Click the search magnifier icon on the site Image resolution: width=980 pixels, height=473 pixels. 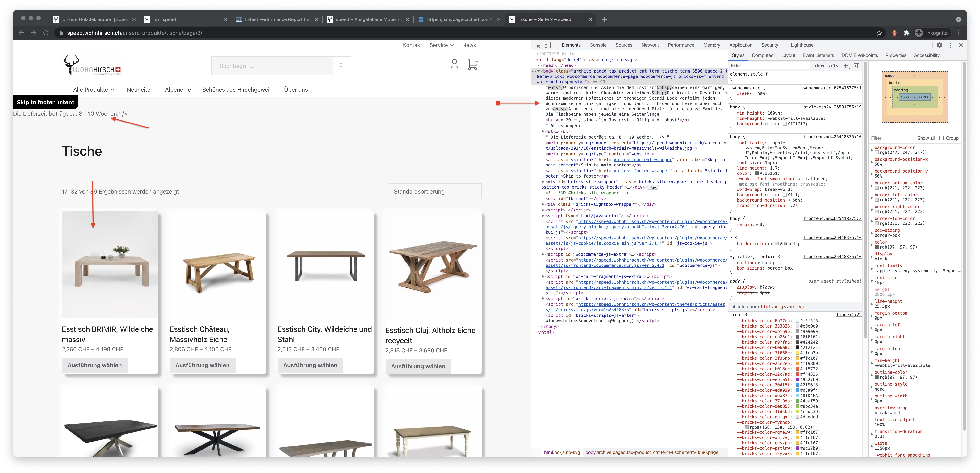pyautogui.click(x=342, y=65)
